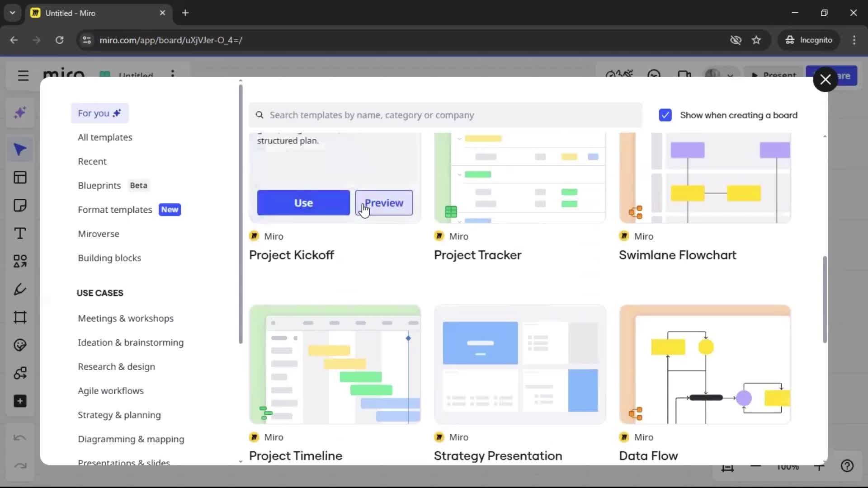Open the diagramming shapes tool
Viewport: 868px width, 488px height.
(x=20, y=373)
